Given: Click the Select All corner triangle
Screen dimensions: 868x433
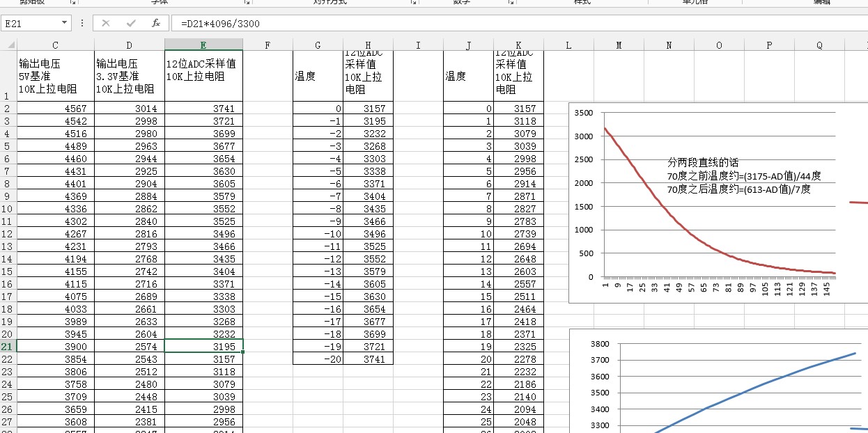Looking at the screenshot, I should coord(11,45).
